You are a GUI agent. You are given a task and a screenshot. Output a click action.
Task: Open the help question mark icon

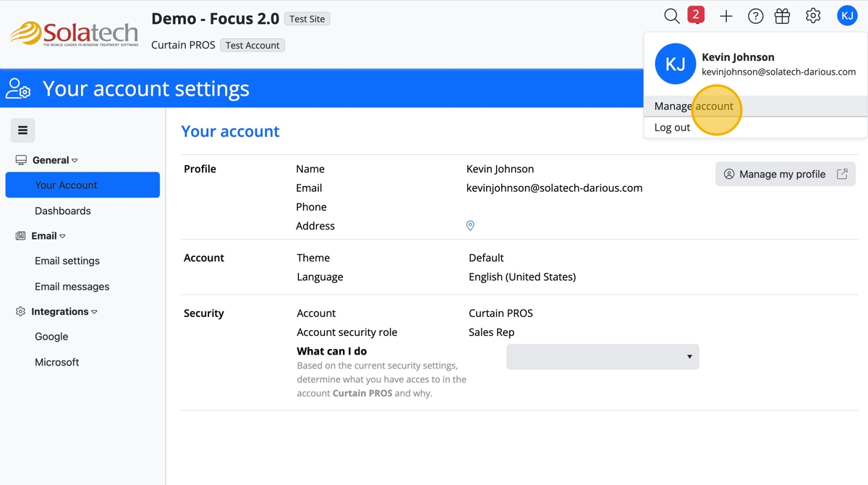point(755,16)
